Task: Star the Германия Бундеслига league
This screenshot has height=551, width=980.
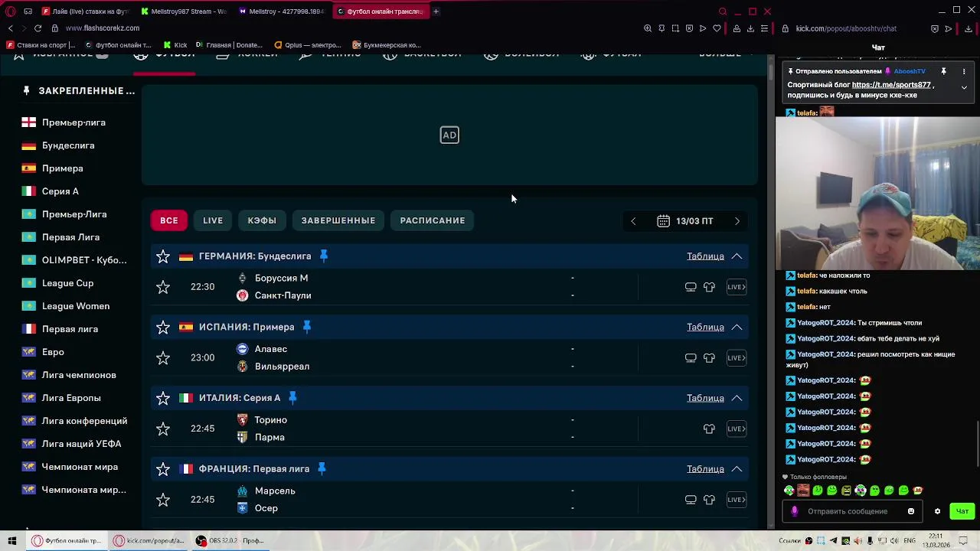Action: [x=163, y=256]
